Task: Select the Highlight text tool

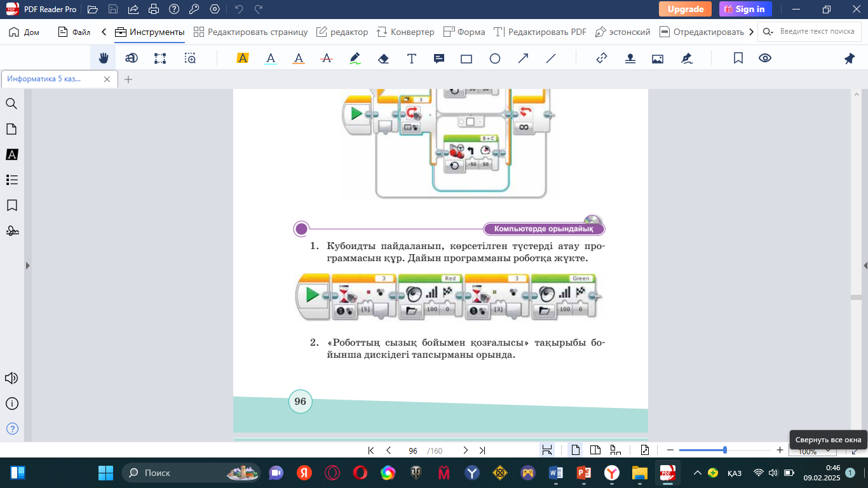Action: pyautogui.click(x=242, y=58)
